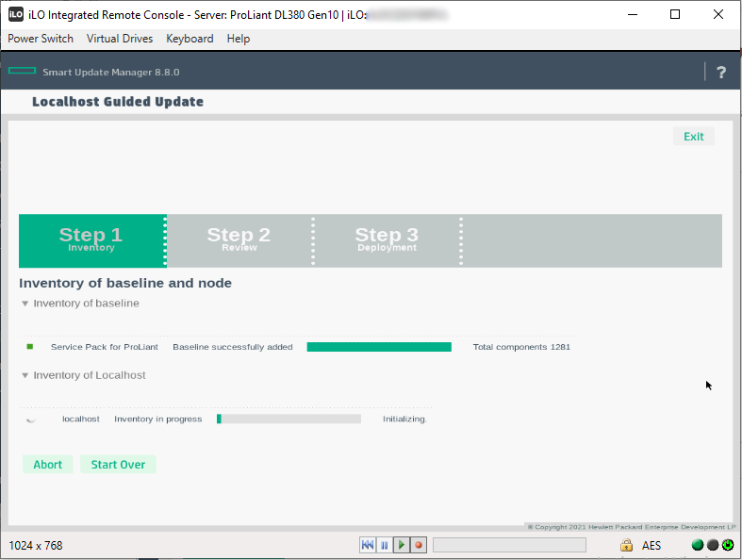Exit the Localhost Guided Update
The image size is (742, 560).
(694, 137)
